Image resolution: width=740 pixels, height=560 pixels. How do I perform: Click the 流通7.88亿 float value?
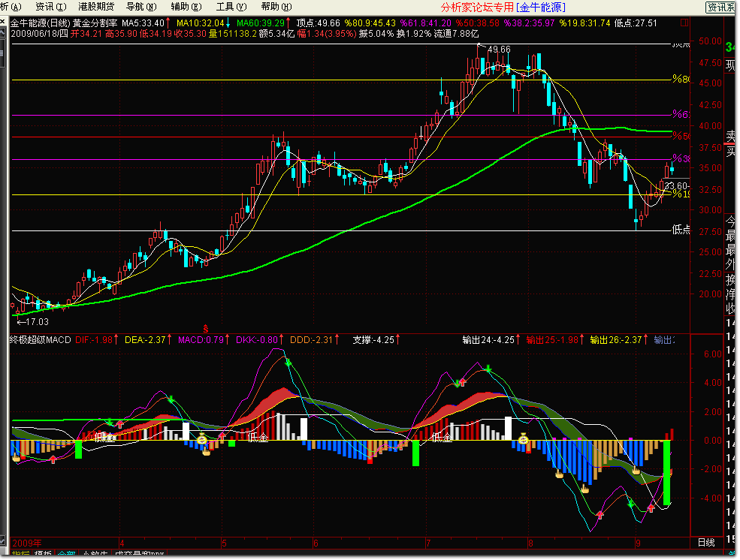(x=456, y=34)
